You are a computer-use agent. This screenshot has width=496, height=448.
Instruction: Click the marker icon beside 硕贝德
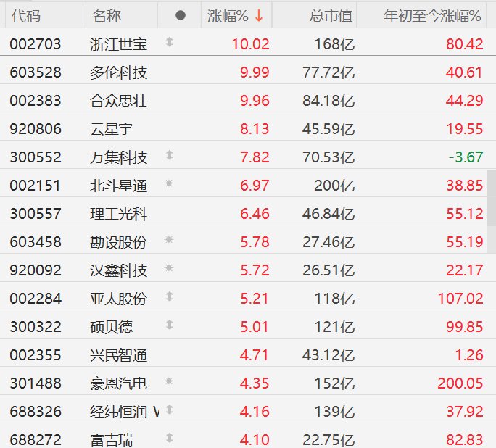coord(170,325)
